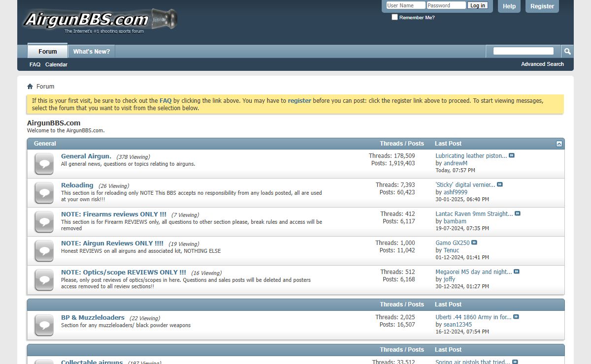591x364 pixels.
Task: Open NOTE: Optics/scope REVIEWS ONLY !!! forum
Action: [x=124, y=272]
